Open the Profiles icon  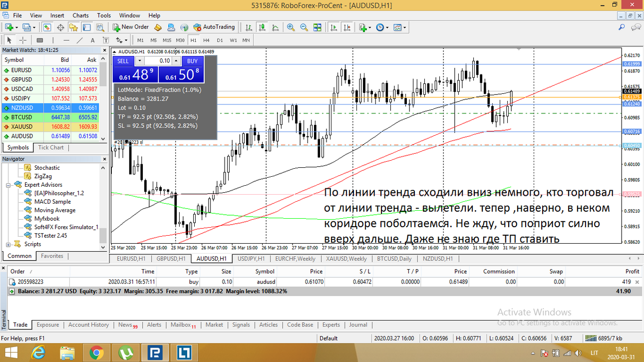(26, 27)
